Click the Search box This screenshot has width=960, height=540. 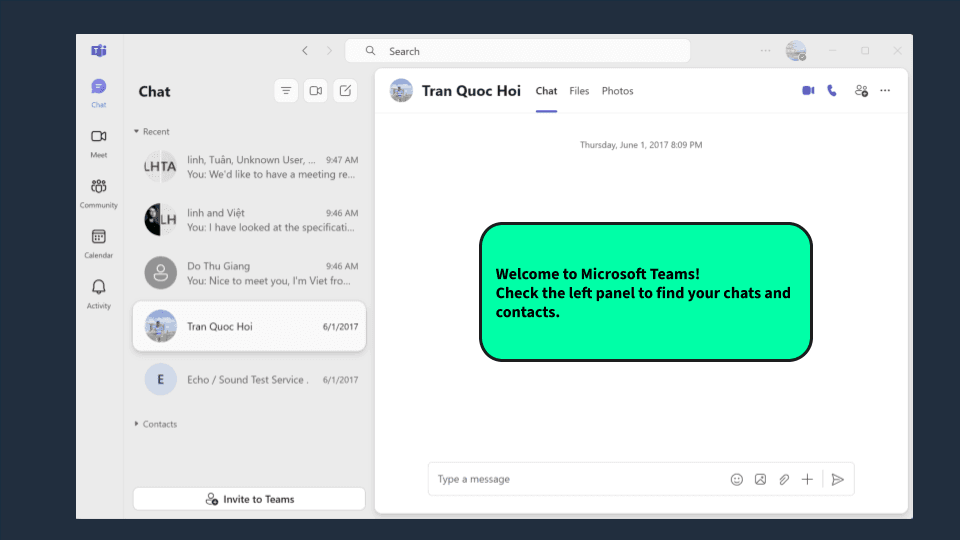click(x=518, y=51)
